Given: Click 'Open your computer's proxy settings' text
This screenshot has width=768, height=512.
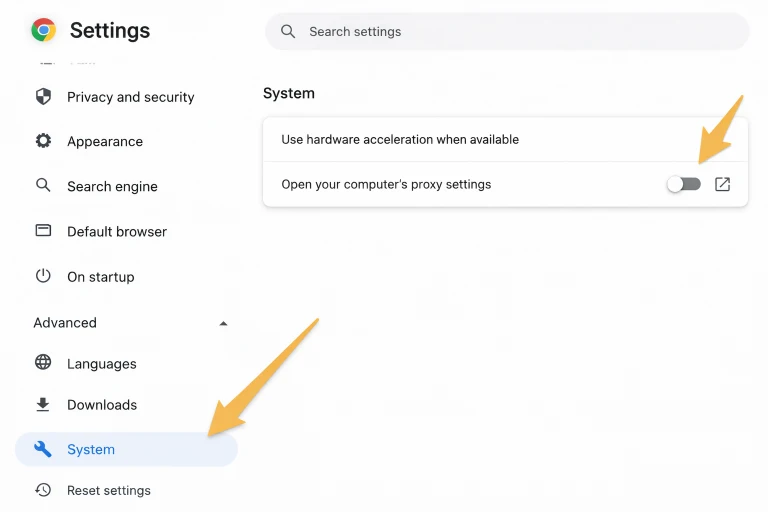Looking at the screenshot, I should coord(386,184).
